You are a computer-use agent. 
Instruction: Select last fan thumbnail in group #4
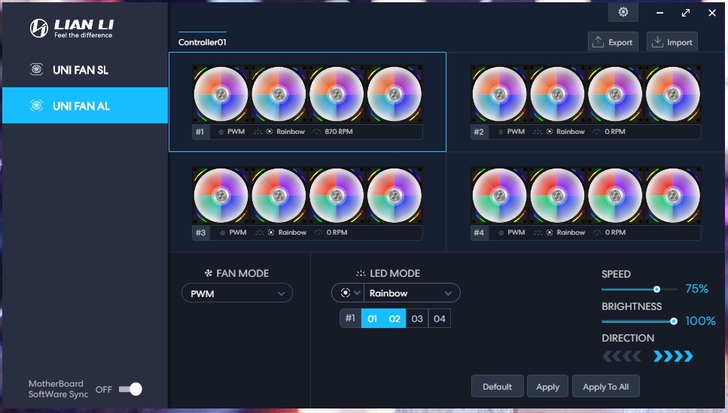(x=673, y=195)
